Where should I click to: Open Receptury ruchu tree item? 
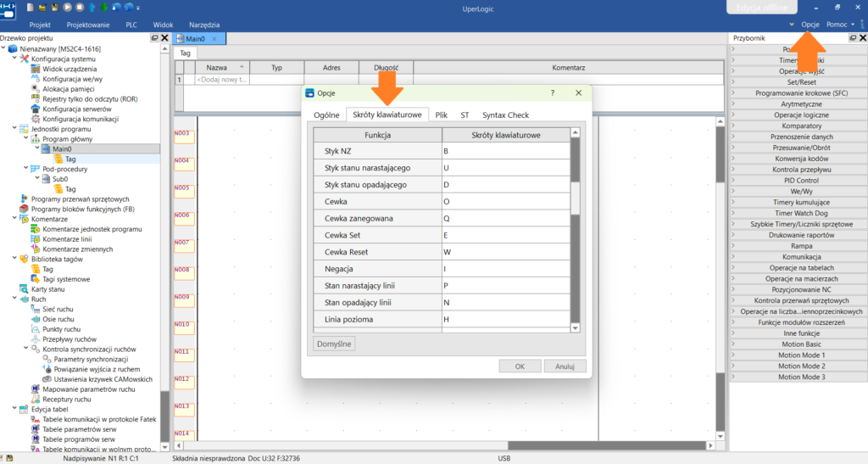[66, 400]
